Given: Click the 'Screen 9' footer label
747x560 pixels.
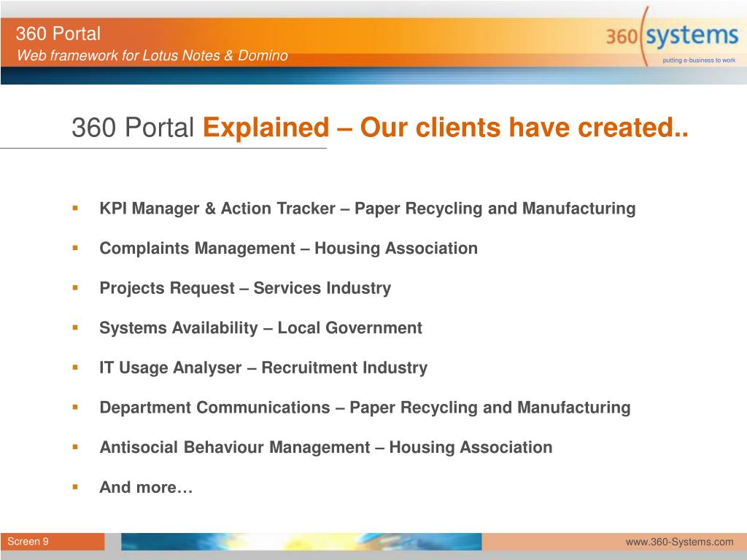Looking at the screenshot, I should pyautogui.click(x=28, y=542).
